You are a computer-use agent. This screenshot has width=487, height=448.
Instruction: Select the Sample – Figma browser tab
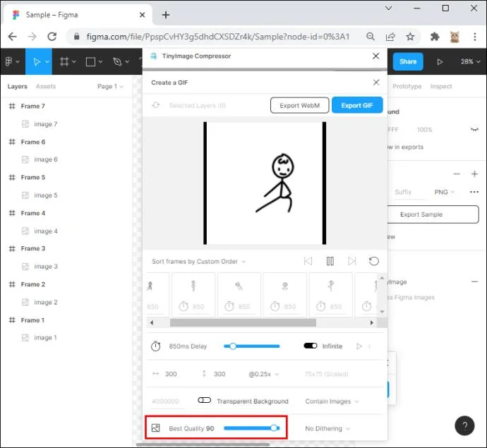tap(78, 15)
